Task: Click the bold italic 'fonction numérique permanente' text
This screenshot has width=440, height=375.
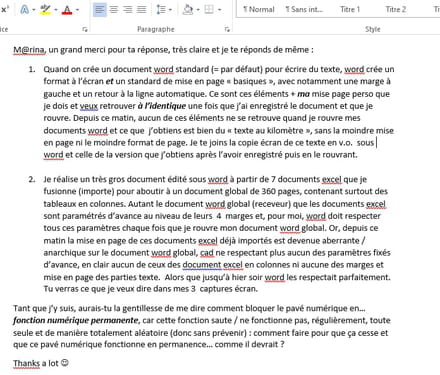Action: [x=75, y=320]
